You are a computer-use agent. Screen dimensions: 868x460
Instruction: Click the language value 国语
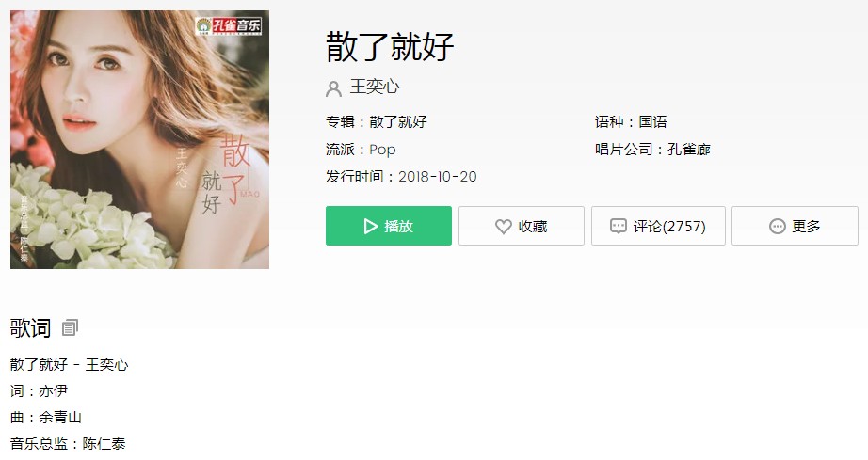652,121
